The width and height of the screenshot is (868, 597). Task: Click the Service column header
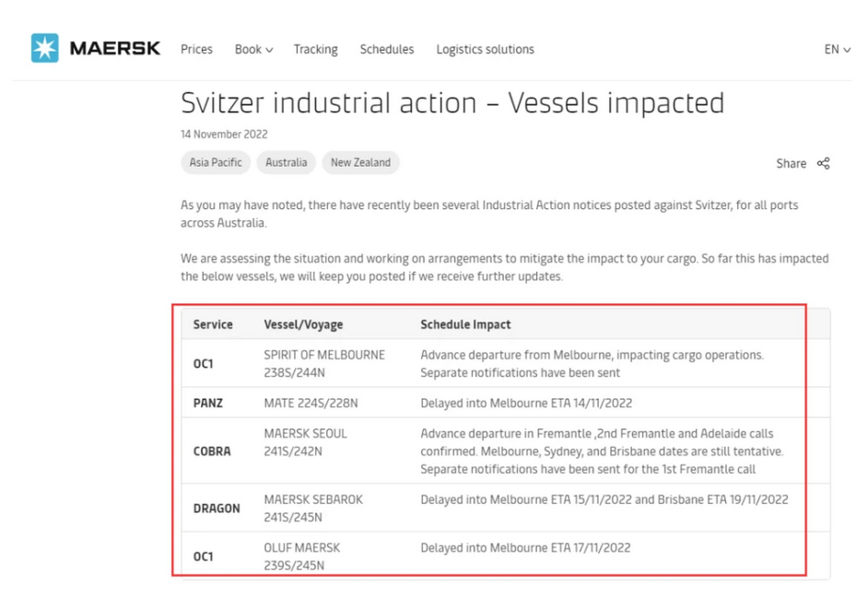point(213,324)
